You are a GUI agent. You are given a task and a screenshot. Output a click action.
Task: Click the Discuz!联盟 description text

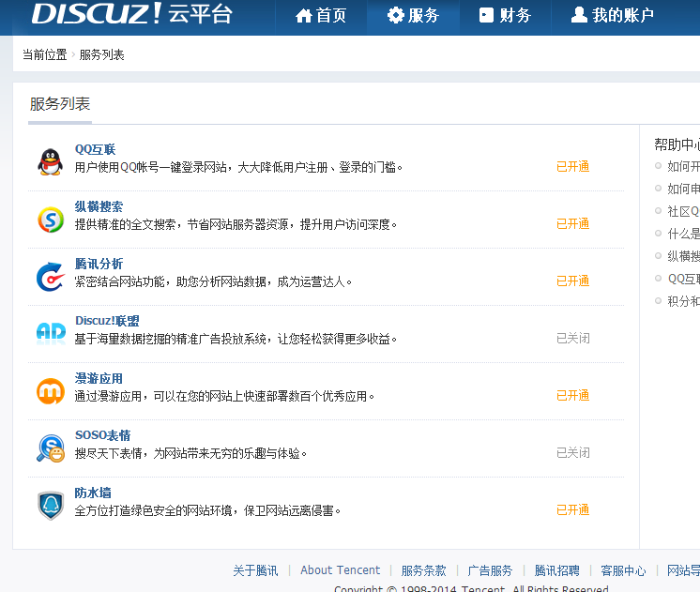tap(236, 339)
